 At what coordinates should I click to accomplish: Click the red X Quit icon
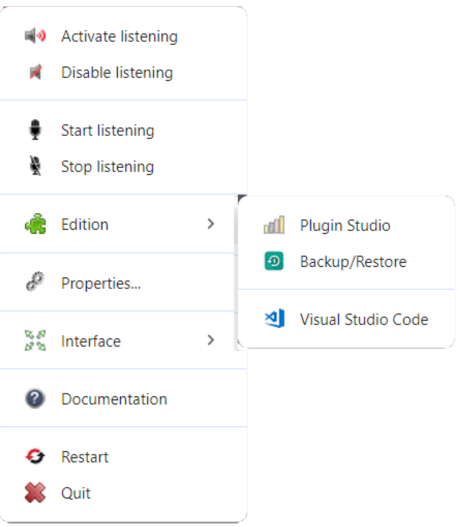point(35,493)
